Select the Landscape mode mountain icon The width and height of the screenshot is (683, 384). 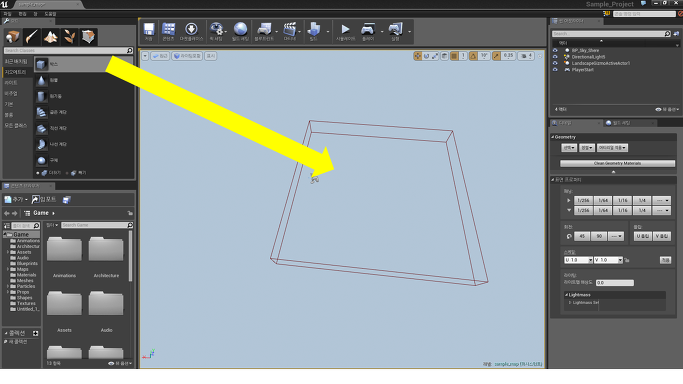coord(51,37)
